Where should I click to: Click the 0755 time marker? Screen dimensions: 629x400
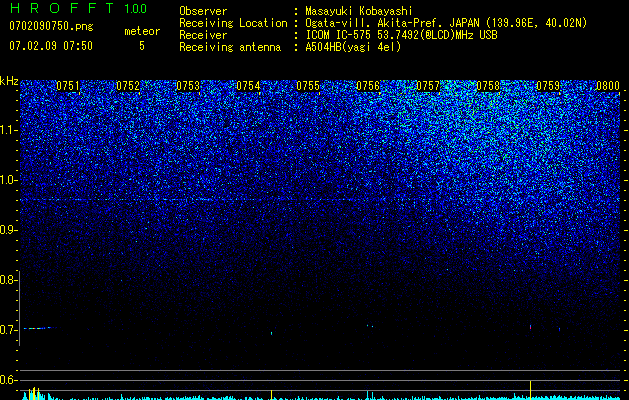(308, 85)
